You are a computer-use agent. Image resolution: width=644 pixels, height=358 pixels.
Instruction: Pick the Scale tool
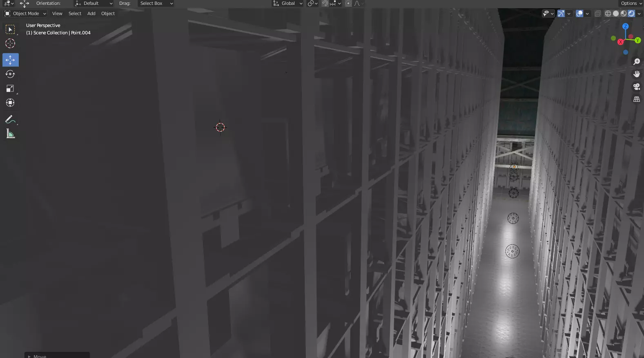(10, 88)
